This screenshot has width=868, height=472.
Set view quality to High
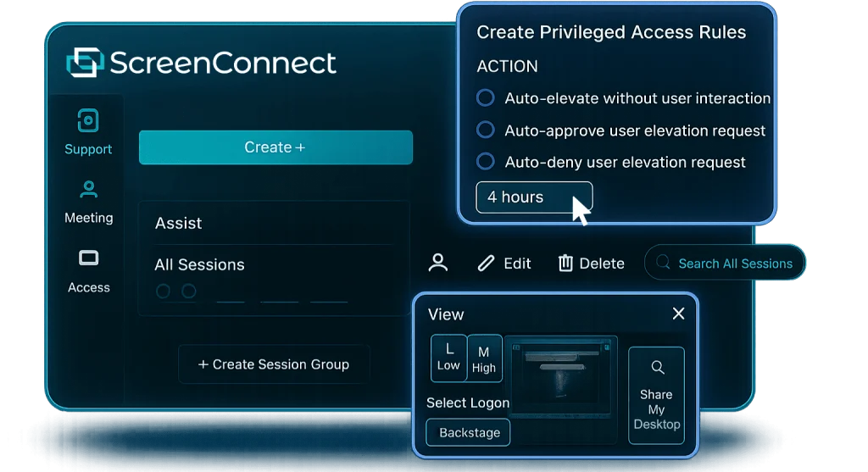pos(484,358)
